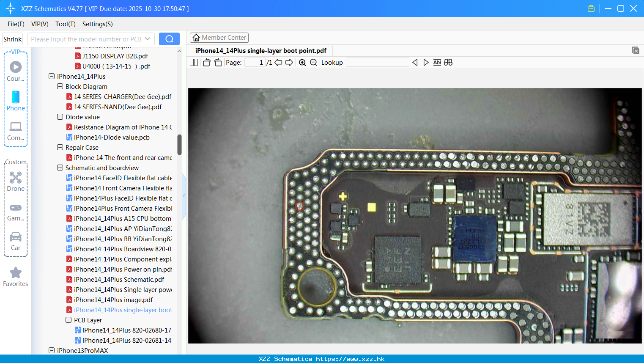Open Resistance Diagram of iPhone 14
Viewport: 644px width, 363px height.
click(x=119, y=127)
